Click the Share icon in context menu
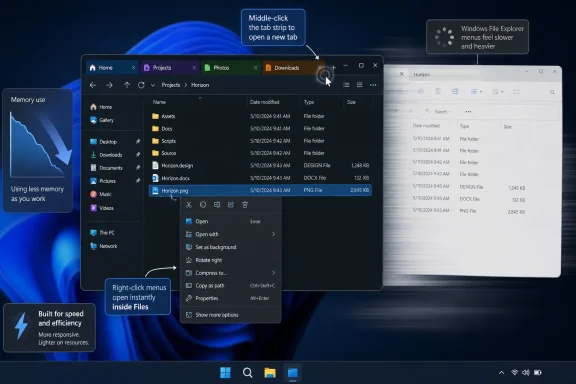The width and height of the screenshot is (576, 384). point(231,205)
